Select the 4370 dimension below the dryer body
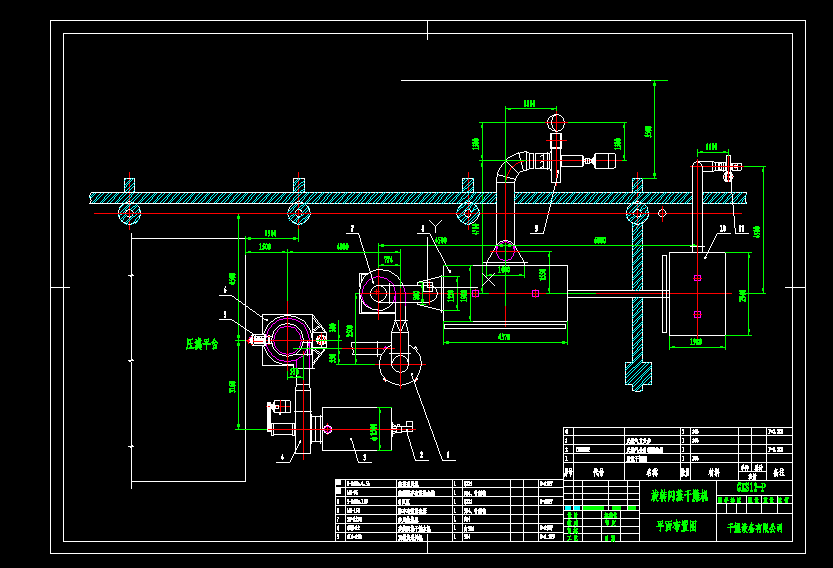The image size is (833, 568). [x=504, y=339]
